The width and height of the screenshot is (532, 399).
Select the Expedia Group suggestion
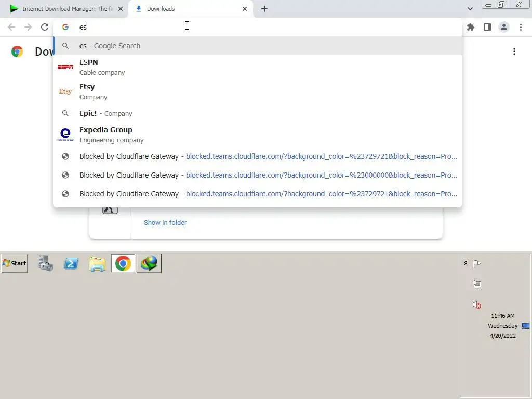pyautogui.click(x=258, y=135)
